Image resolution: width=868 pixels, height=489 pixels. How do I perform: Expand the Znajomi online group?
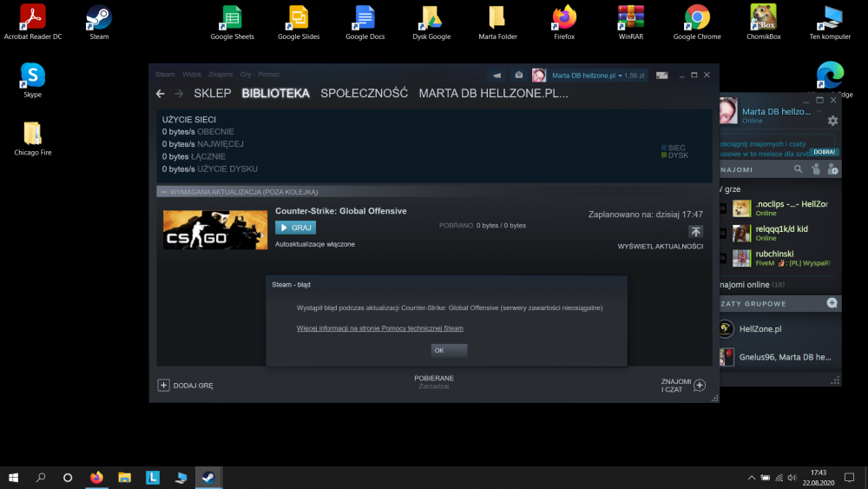click(x=752, y=285)
